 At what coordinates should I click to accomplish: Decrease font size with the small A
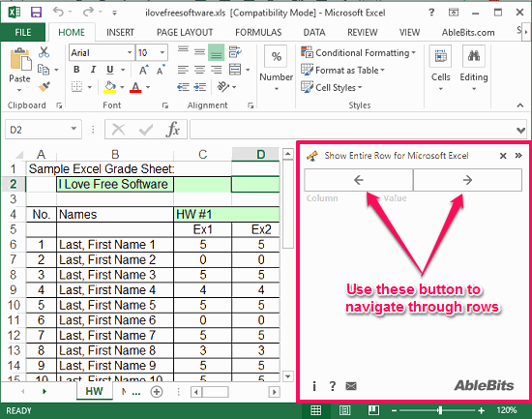pyautogui.click(x=161, y=70)
